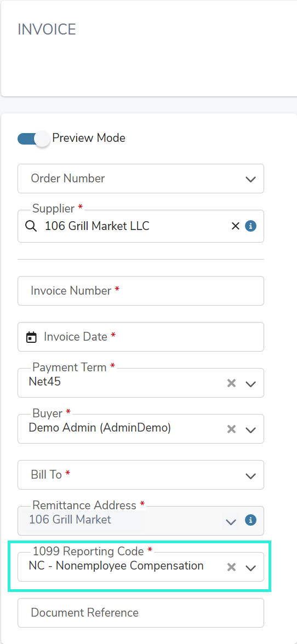Open the supplier info icon
This screenshot has width=297, height=644.
tap(250, 226)
